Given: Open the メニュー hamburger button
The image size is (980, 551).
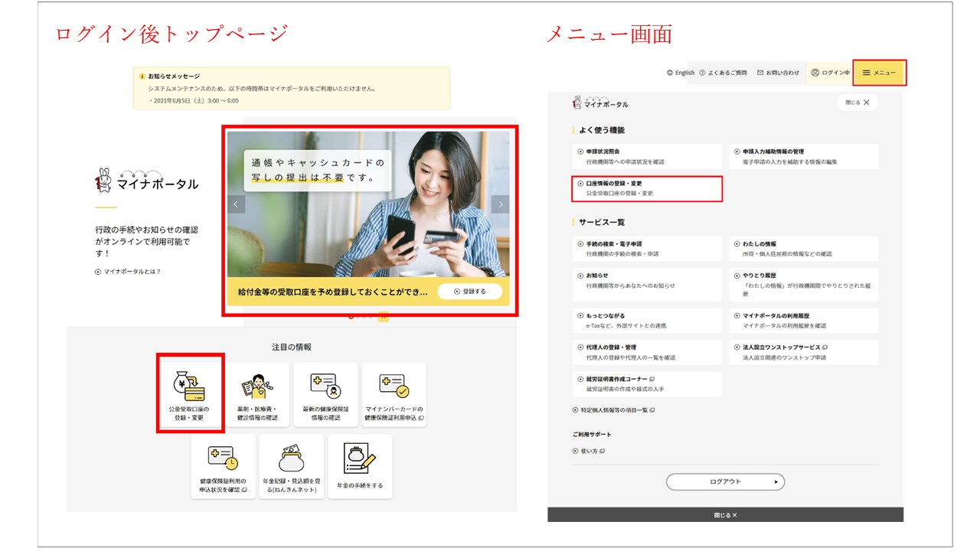Looking at the screenshot, I should (x=880, y=73).
